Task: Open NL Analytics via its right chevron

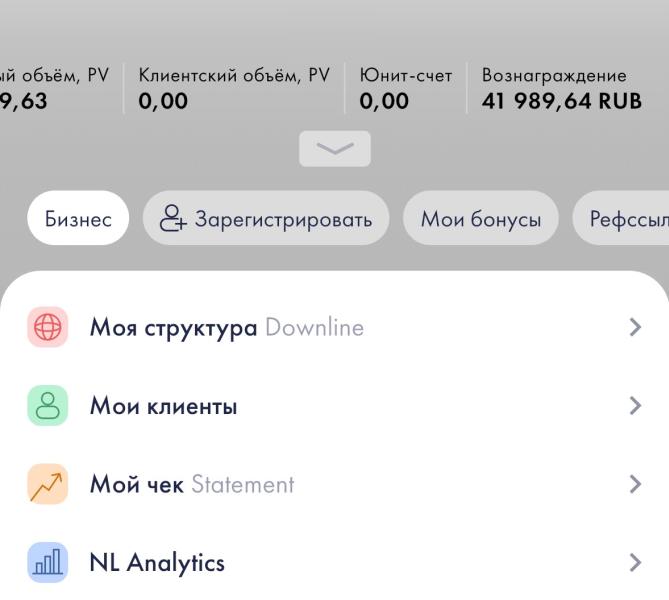Action: pos(635,563)
